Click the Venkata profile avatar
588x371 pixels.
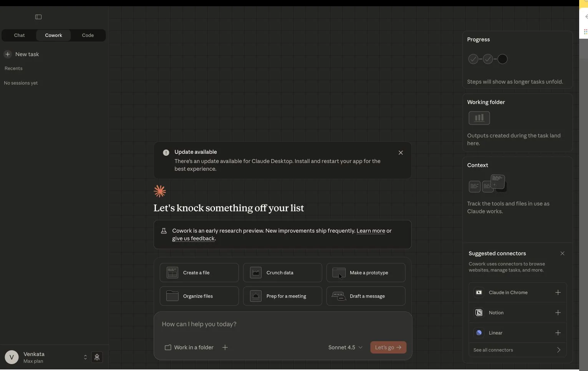(x=12, y=357)
